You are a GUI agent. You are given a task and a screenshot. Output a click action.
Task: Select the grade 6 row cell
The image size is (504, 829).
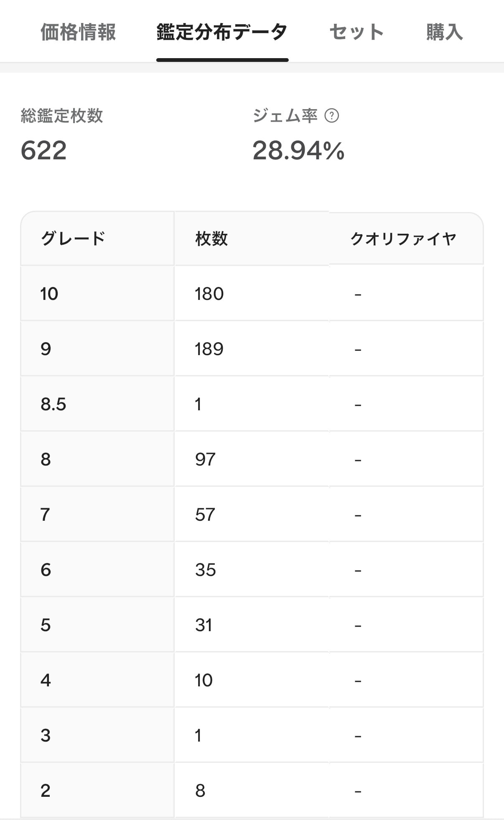coord(97,570)
